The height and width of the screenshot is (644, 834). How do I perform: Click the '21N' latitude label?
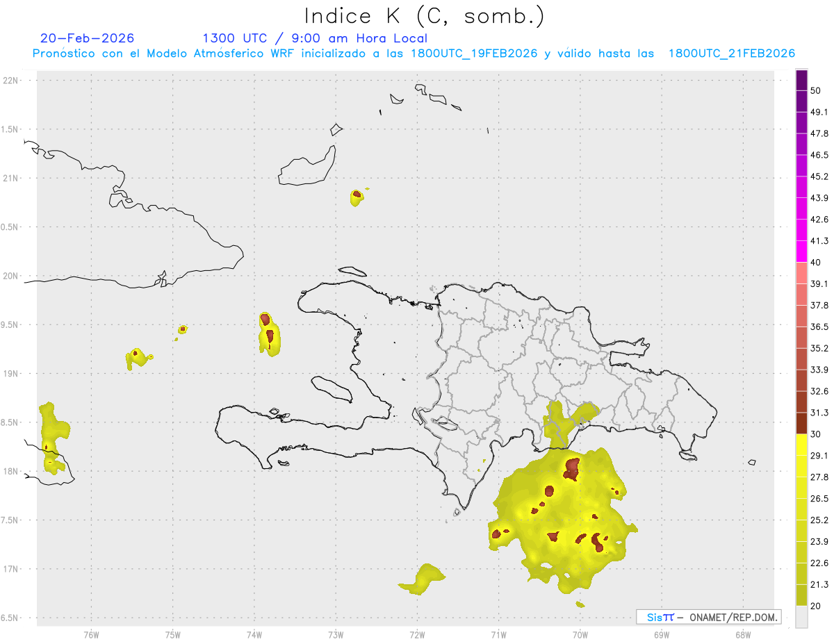coord(11,178)
